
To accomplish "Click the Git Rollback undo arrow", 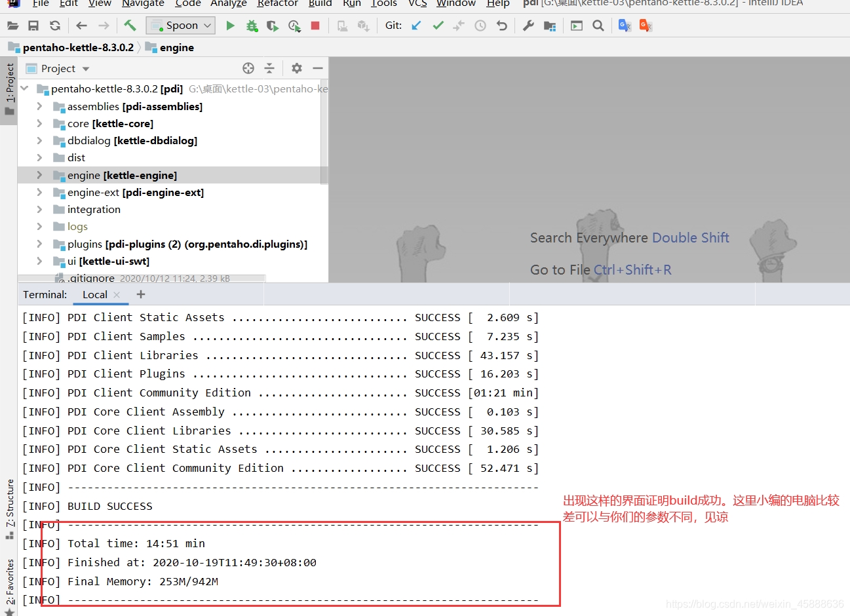I will pyautogui.click(x=502, y=26).
